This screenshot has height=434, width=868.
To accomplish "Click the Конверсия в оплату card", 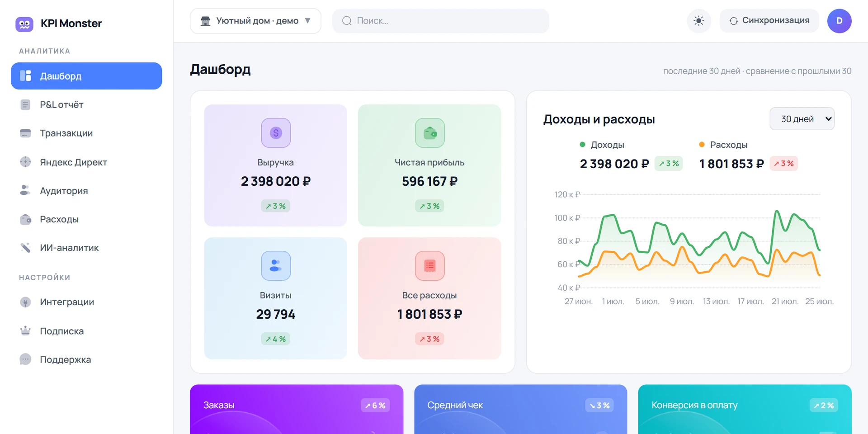I will 745,409.
